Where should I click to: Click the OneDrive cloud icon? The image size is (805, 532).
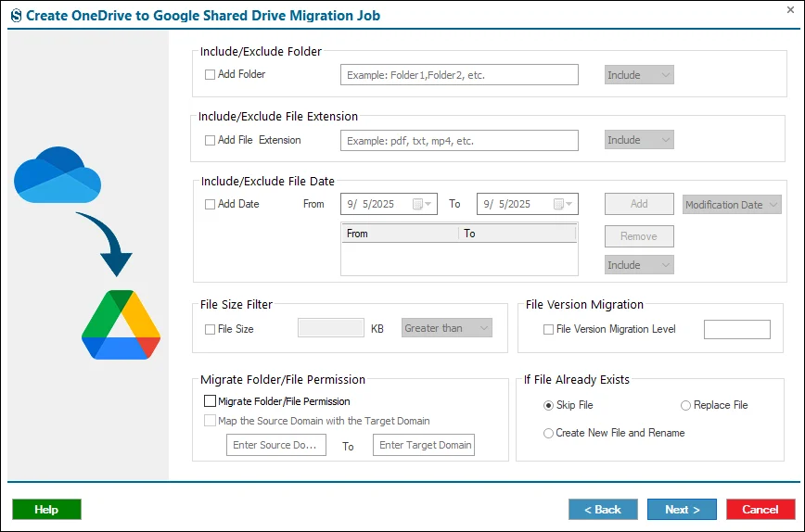pyautogui.click(x=57, y=175)
